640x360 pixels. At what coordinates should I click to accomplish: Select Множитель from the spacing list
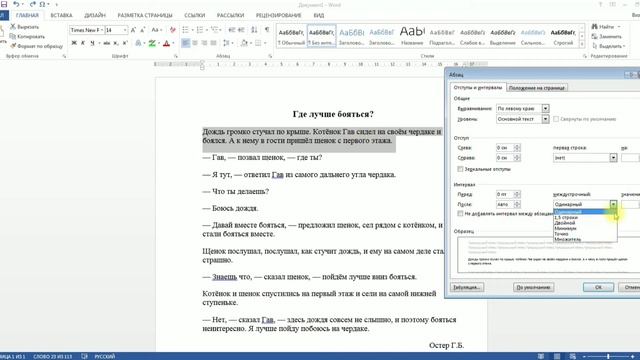tap(585, 239)
